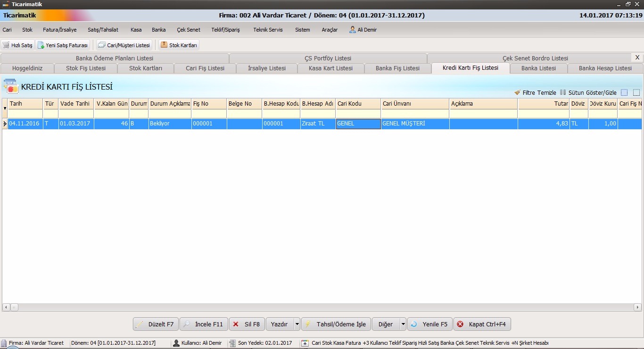Switch to the Banka Fiş Listesi tab

(x=397, y=68)
